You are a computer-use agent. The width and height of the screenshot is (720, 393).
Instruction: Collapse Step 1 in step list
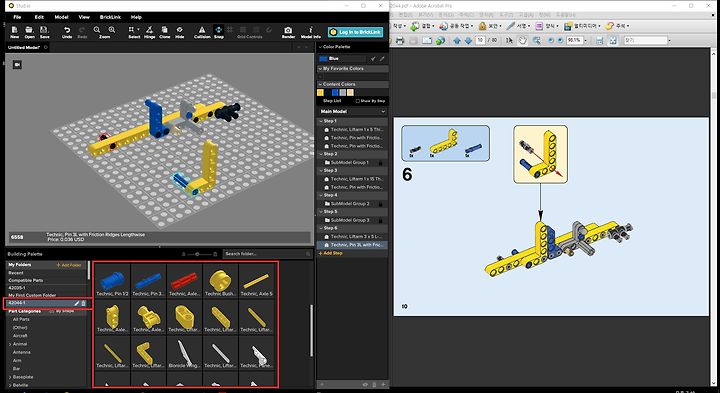(x=321, y=121)
